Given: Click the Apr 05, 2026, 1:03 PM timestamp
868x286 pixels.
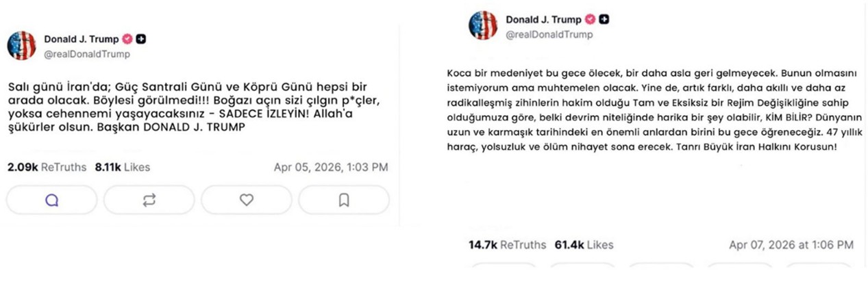Looking at the screenshot, I should (331, 167).
